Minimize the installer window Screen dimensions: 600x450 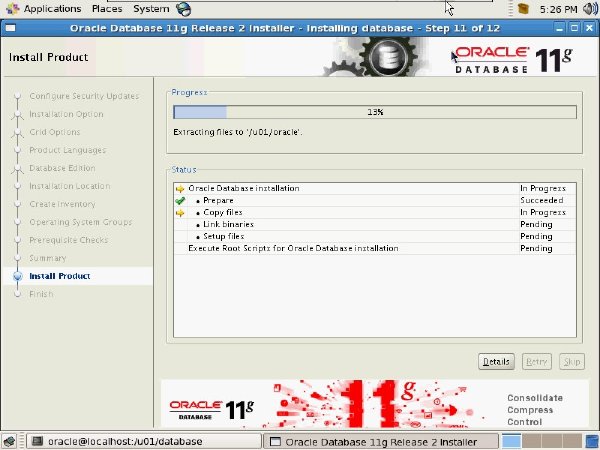coord(559,28)
